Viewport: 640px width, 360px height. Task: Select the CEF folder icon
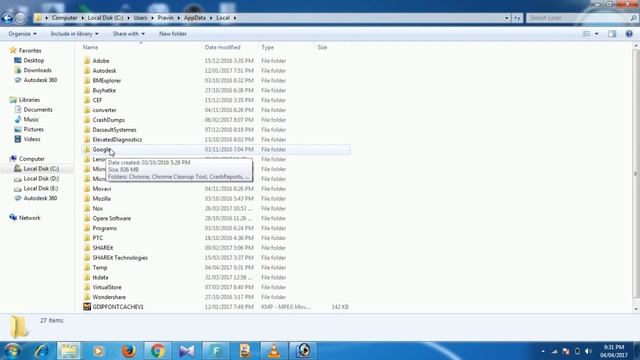tap(87, 100)
